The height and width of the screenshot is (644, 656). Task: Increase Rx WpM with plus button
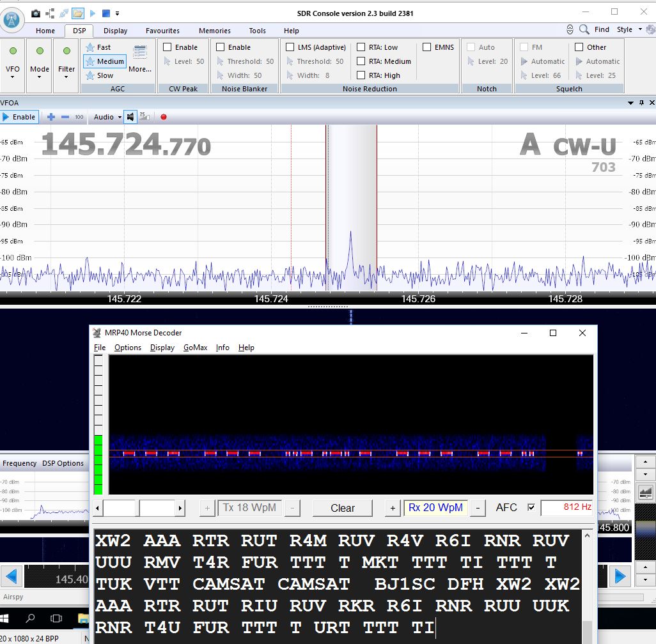(393, 508)
